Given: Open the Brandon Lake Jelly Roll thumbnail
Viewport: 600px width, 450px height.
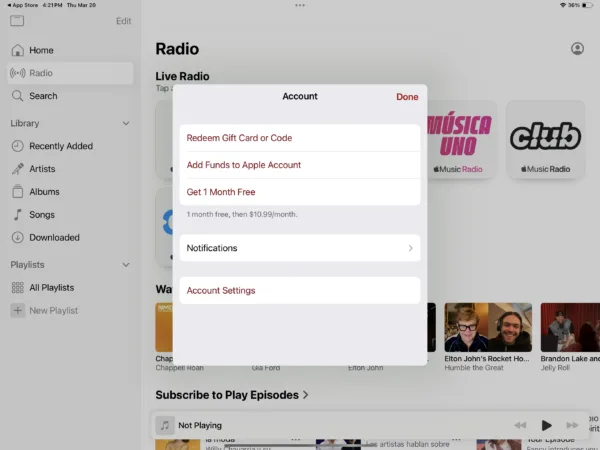Looking at the screenshot, I should pos(570,327).
